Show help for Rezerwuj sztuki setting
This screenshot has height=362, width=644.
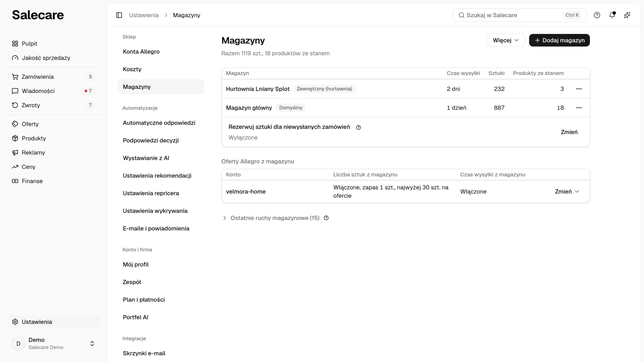point(359,127)
